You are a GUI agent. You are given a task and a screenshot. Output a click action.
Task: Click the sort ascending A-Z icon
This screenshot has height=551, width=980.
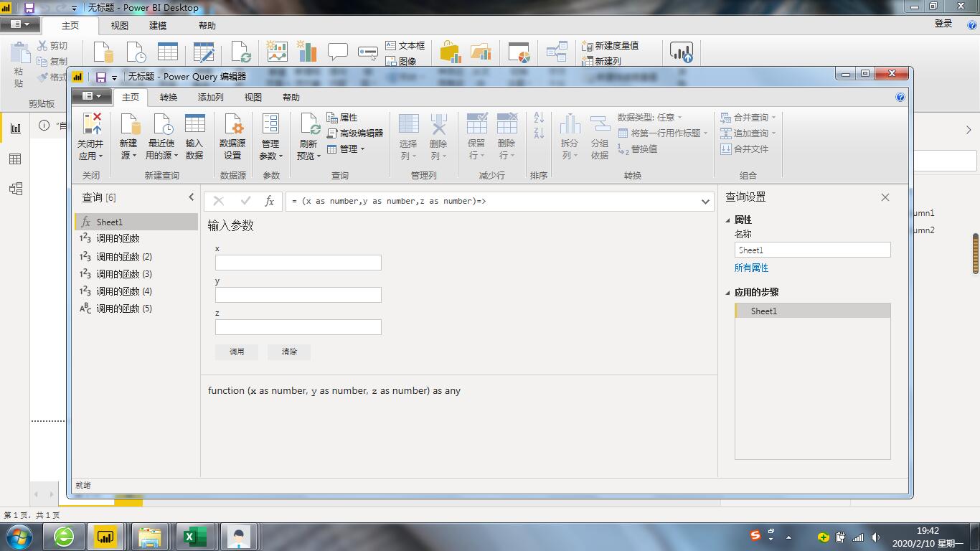point(539,118)
